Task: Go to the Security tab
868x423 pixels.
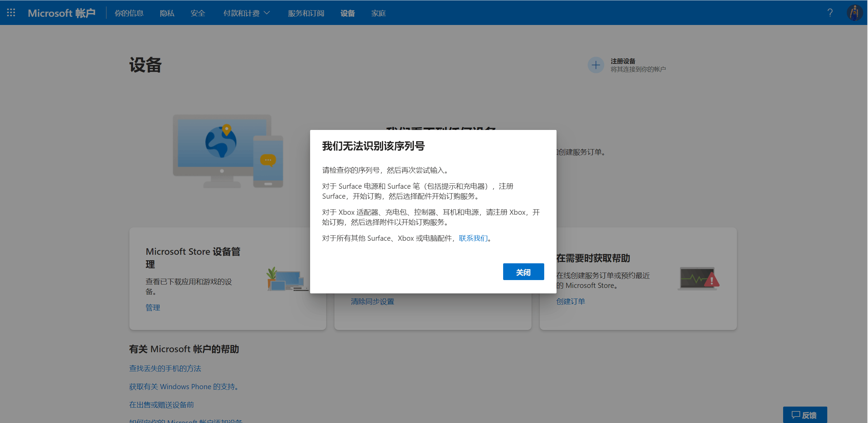Action: [198, 13]
